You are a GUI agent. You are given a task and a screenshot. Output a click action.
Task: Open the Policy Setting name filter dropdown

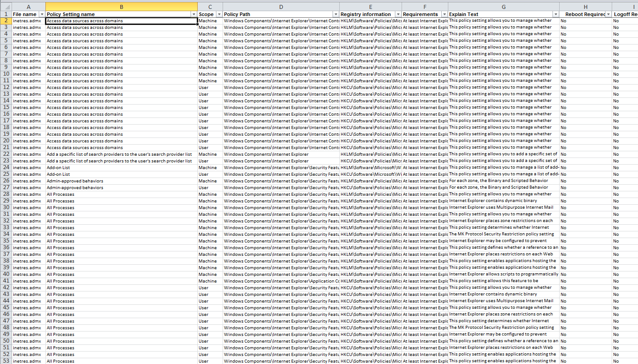(194, 15)
